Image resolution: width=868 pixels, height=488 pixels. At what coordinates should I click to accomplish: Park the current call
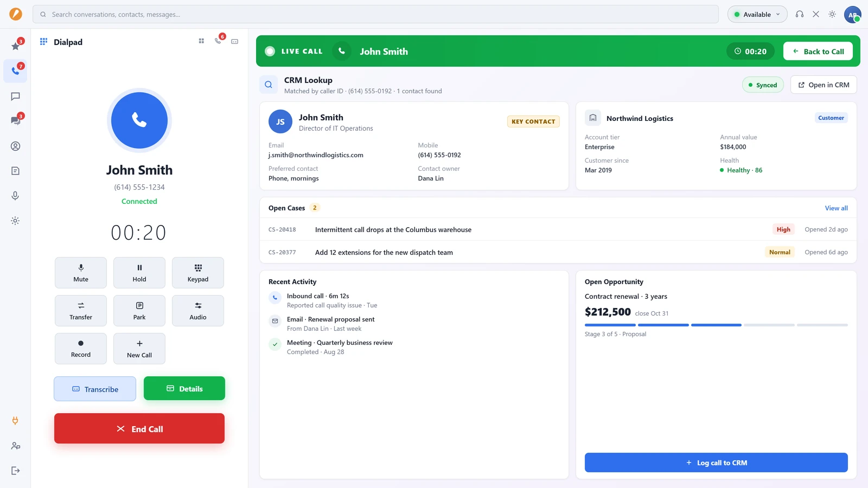139,311
